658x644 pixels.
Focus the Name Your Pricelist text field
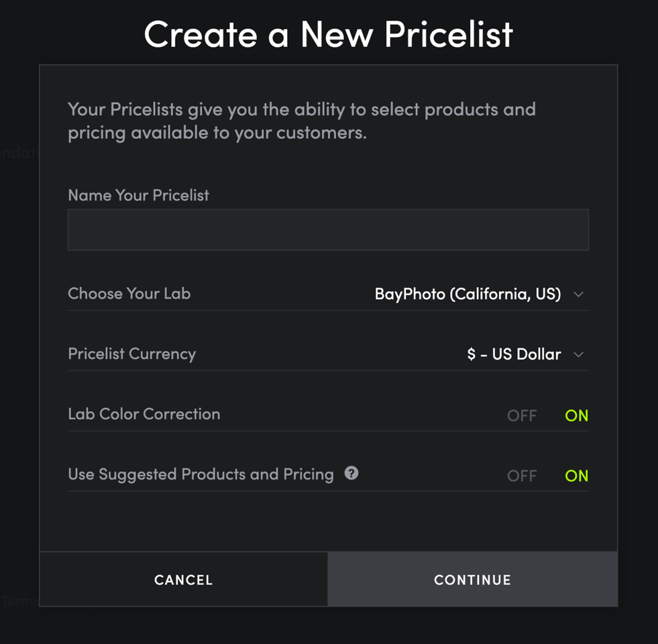pos(328,229)
